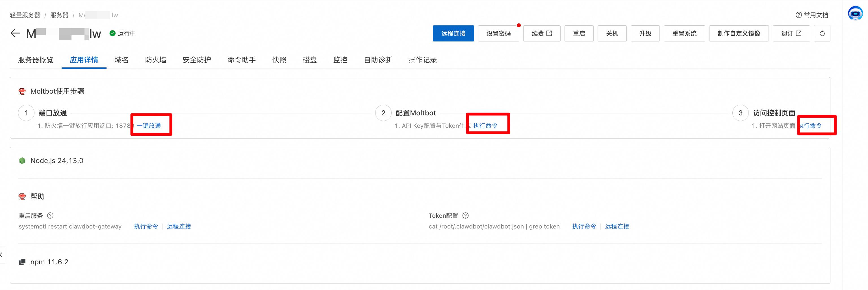Viewport: 868px width, 290px height.
Task: Switch to the 防火墙 tab
Action: coord(156,60)
